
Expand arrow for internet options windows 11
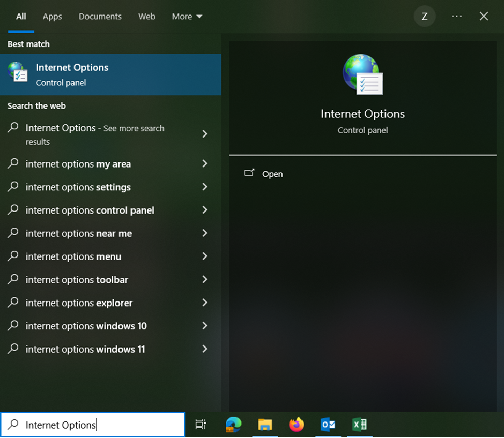(205, 349)
